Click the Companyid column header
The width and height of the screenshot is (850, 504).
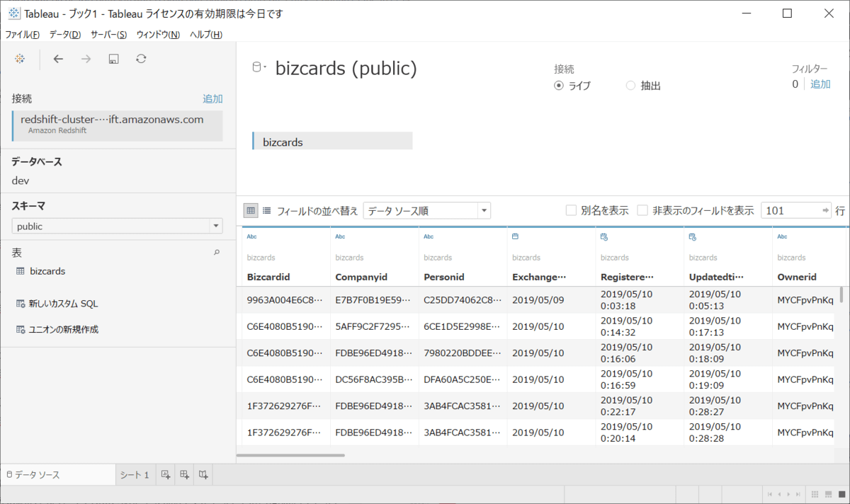click(x=361, y=277)
